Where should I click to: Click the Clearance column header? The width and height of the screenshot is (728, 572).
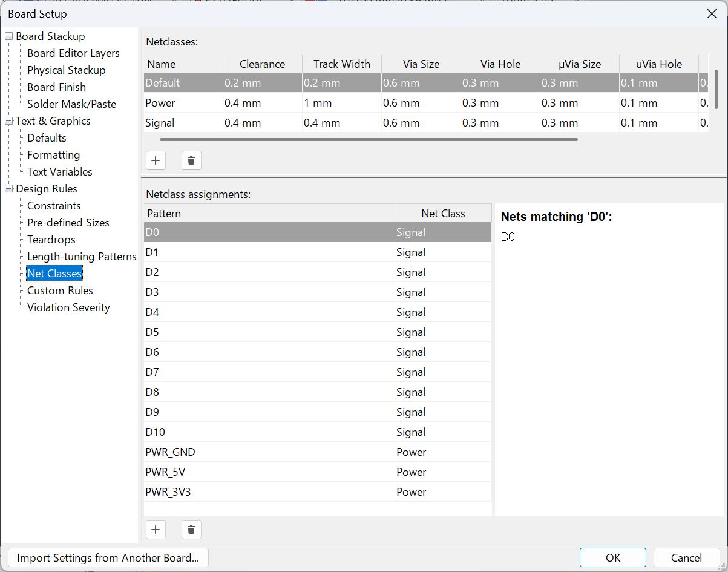[x=262, y=64]
